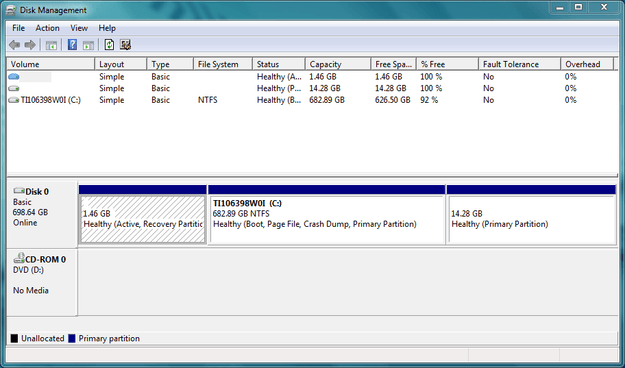Click the Healthy (B... status cell

click(x=279, y=100)
